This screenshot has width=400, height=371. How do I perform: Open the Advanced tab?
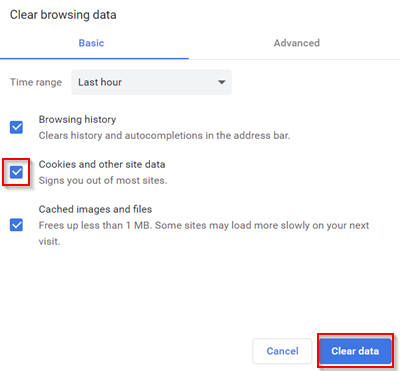(297, 43)
